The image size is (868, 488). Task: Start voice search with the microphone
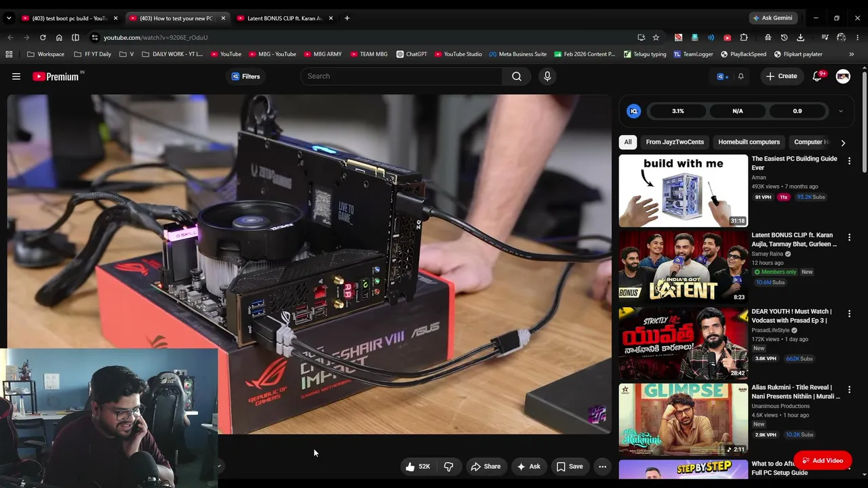tap(547, 77)
